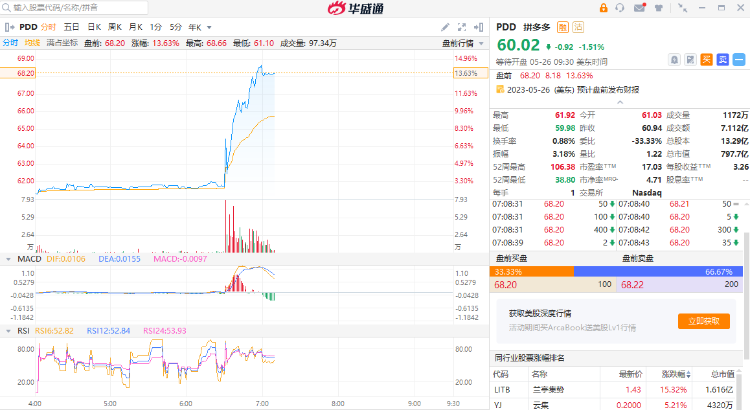The image size is (750, 410).
Task: Click the MACD indicator label
Action: (29, 259)
